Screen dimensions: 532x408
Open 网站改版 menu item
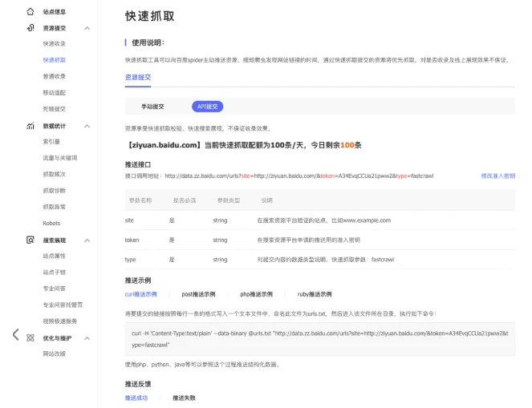click(54, 353)
